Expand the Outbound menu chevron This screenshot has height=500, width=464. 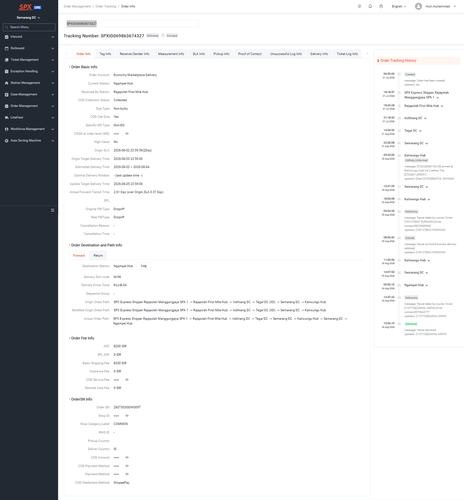52,48
